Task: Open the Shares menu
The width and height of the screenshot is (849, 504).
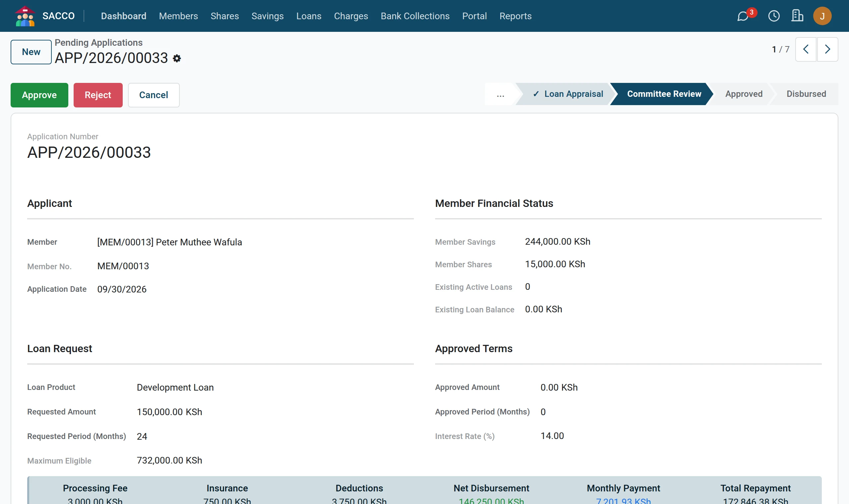Action: tap(225, 16)
